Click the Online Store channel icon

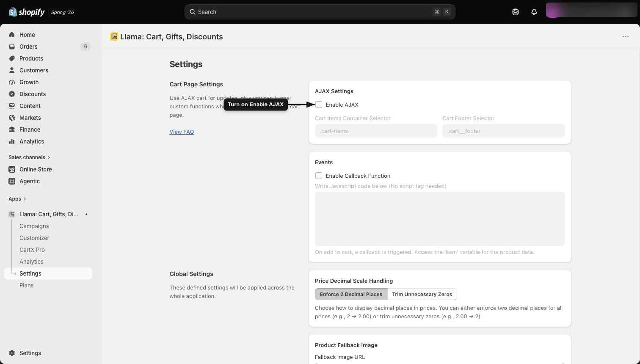[12, 169]
